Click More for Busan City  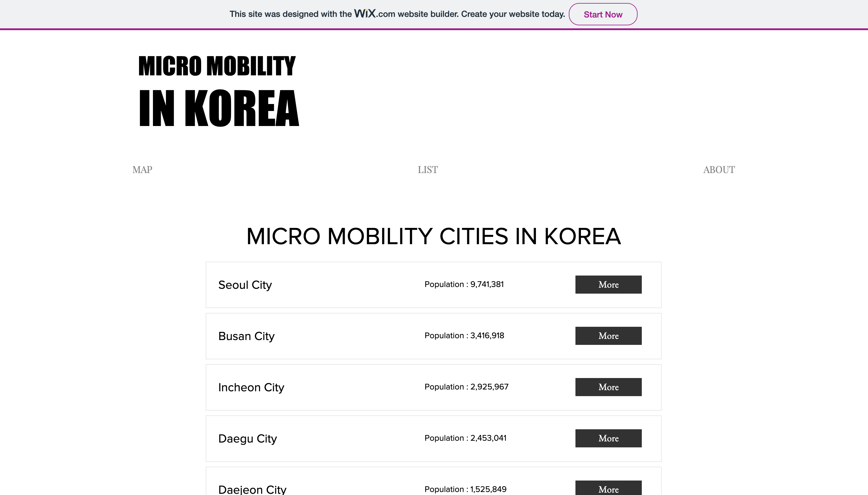click(608, 336)
